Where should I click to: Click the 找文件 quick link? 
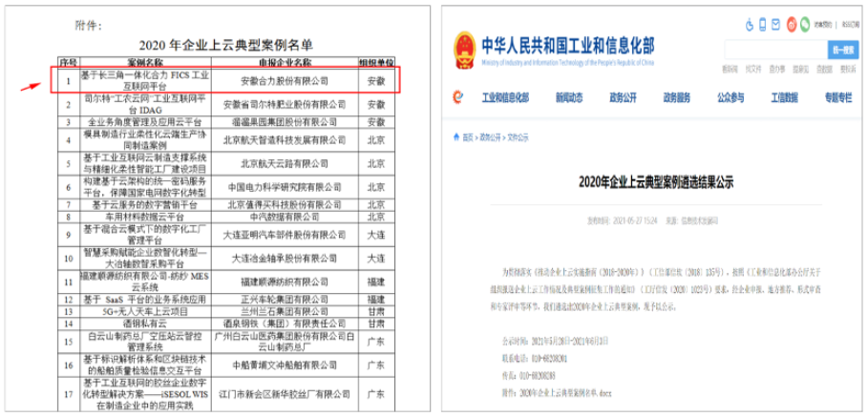[752, 69]
